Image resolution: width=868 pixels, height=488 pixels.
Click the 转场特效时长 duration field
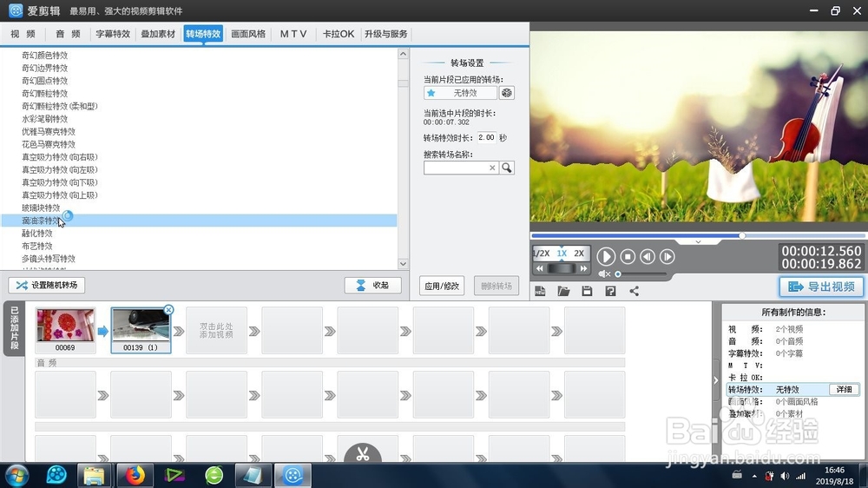[487, 137]
